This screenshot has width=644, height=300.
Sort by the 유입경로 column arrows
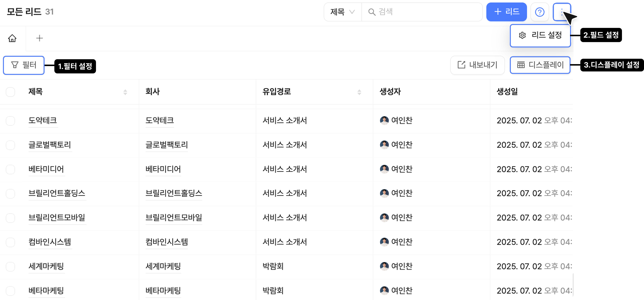point(359,92)
